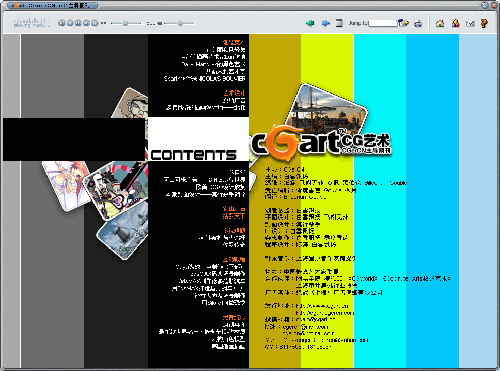Open the email envelope icon
The image size is (500, 371).
pos(470,23)
